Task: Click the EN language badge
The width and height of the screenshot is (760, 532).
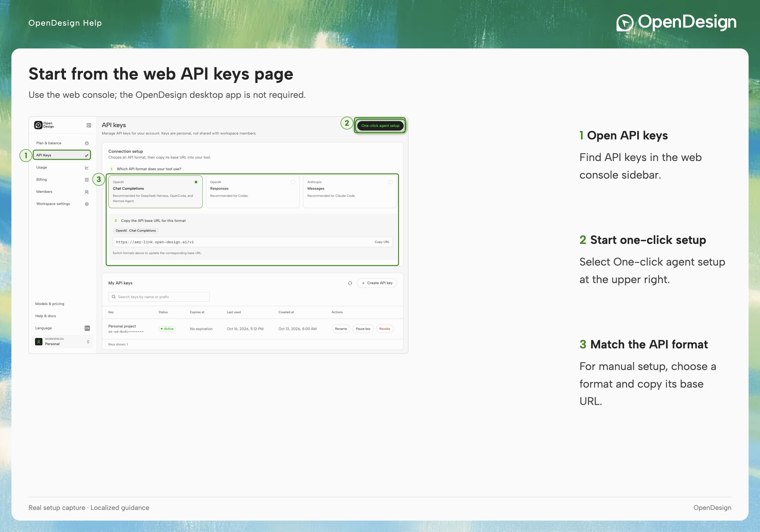Action: pyautogui.click(x=87, y=328)
